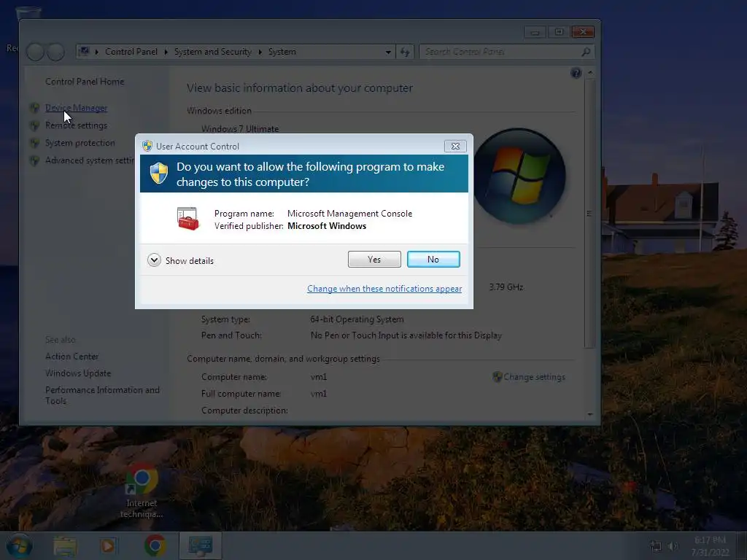Click Control Panel taskbar button
Viewport: 747px width, 560px height.
[x=200, y=545]
